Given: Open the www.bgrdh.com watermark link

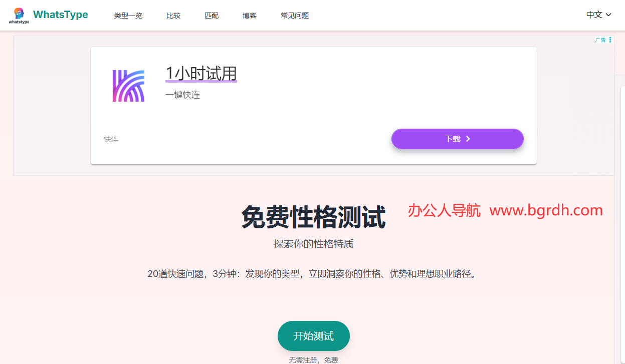Looking at the screenshot, I should coord(546,210).
